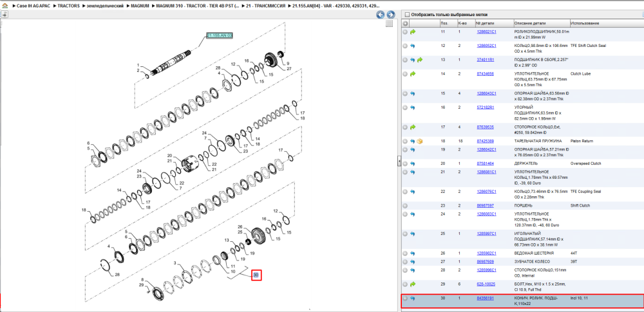This screenshot has width=644, height=312.
Task: Open 'Case IH AG APAC' breadcrumb
Action: click(x=33, y=6)
